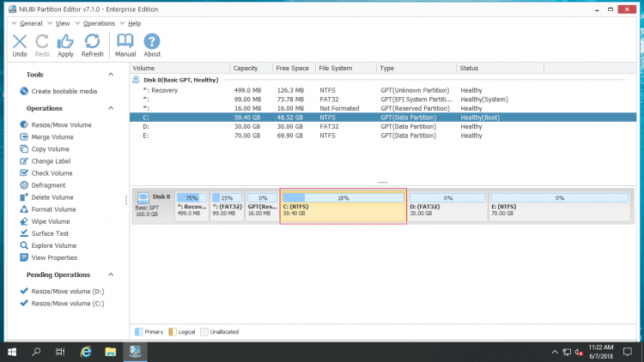Show hidden system tray icons

pyautogui.click(x=555, y=352)
